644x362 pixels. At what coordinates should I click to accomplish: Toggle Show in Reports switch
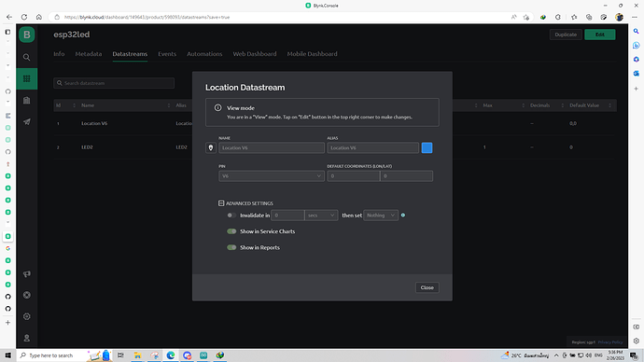pyautogui.click(x=231, y=247)
